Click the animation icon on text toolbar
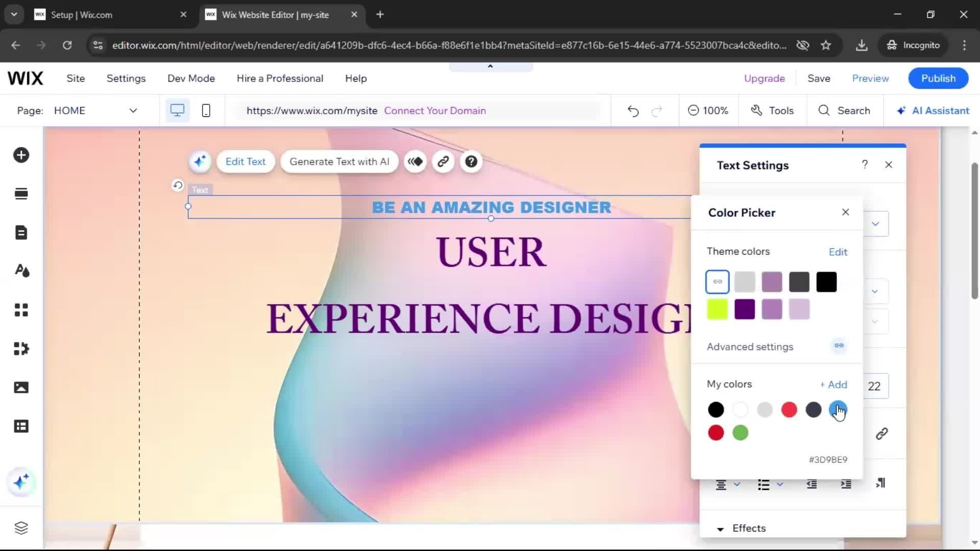 coord(415,162)
